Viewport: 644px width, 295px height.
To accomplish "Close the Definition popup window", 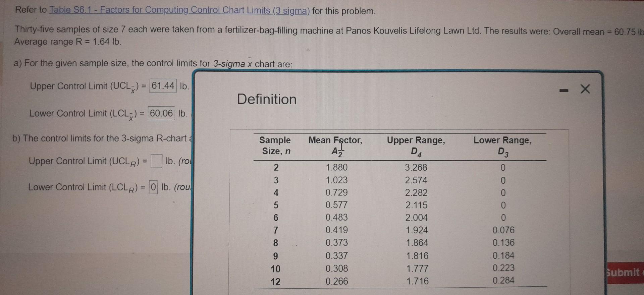I will pos(585,89).
